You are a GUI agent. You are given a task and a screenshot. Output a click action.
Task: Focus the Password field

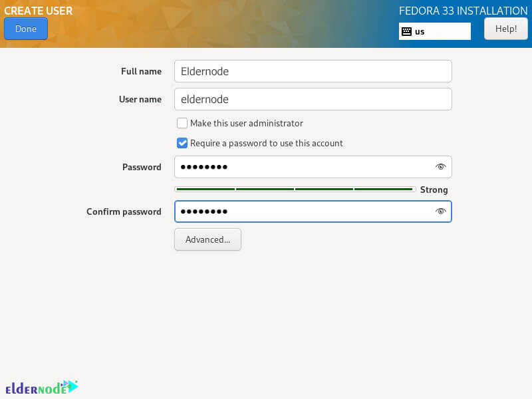(313, 167)
